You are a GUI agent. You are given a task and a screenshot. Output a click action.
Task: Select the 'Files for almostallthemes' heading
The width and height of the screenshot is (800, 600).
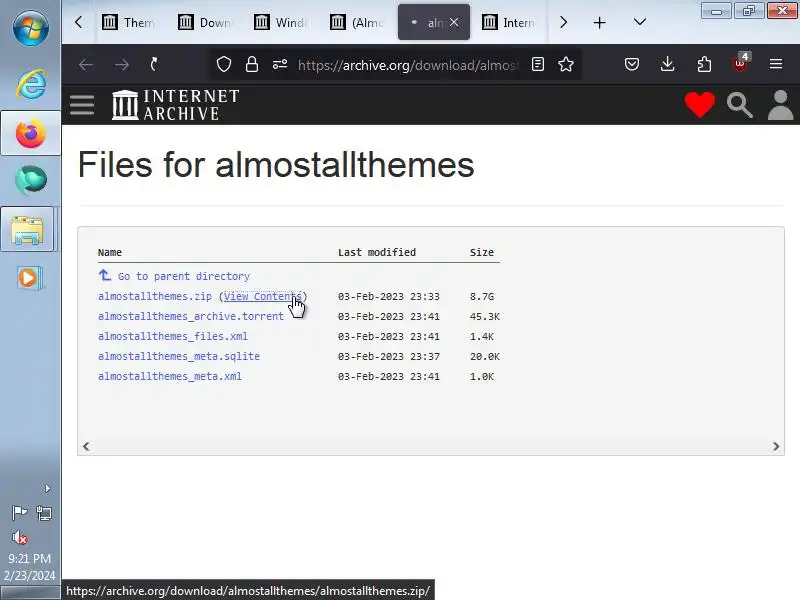(276, 165)
